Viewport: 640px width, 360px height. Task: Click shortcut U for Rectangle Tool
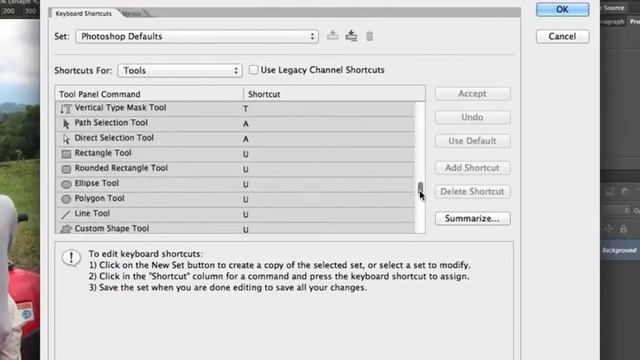click(x=245, y=154)
